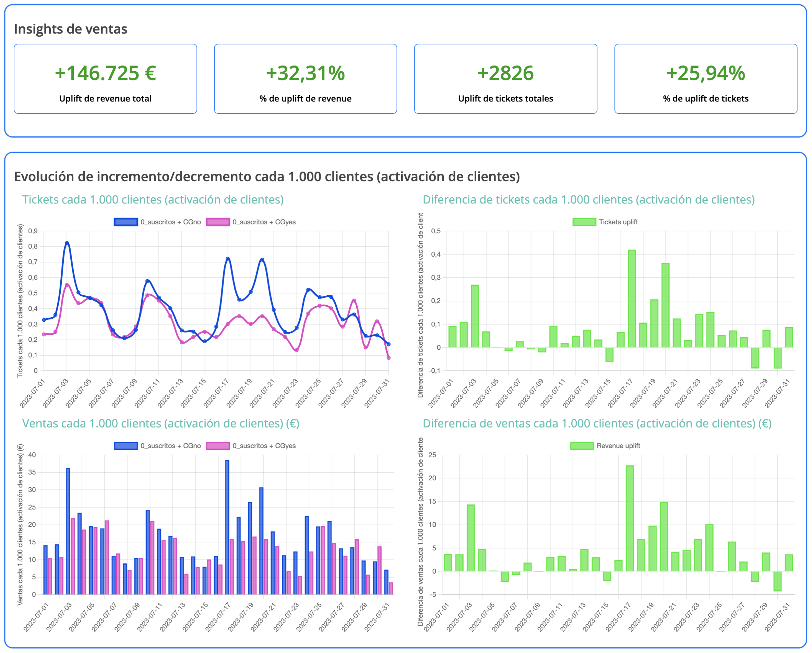Click the pink line last point 2023-07-31
The width and height of the screenshot is (812, 653).
point(389,358)
